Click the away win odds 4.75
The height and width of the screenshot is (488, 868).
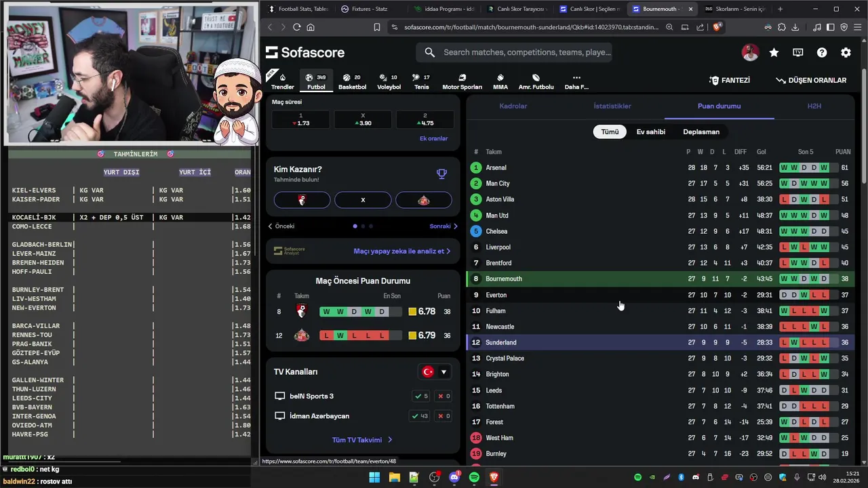[425, 119]
